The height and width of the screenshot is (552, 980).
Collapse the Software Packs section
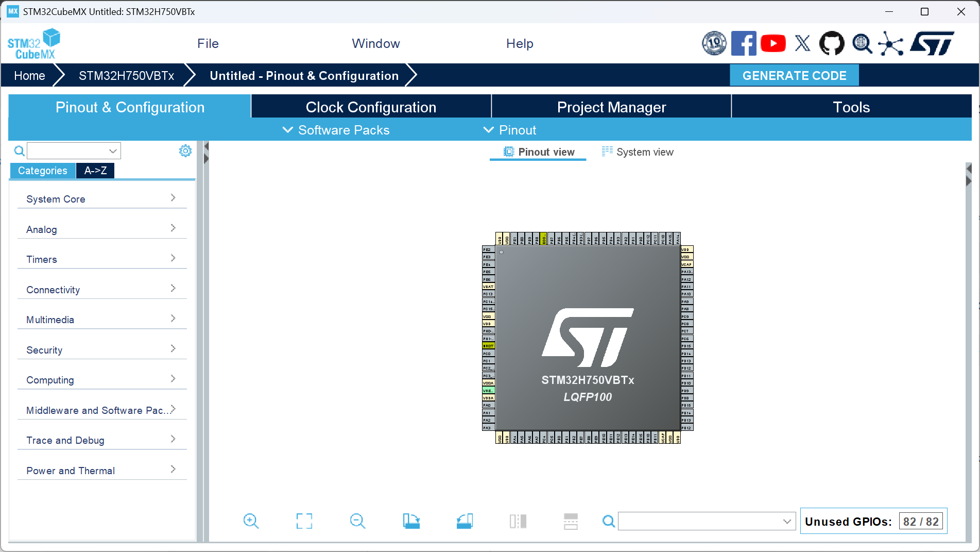click(x=336, y=130)
